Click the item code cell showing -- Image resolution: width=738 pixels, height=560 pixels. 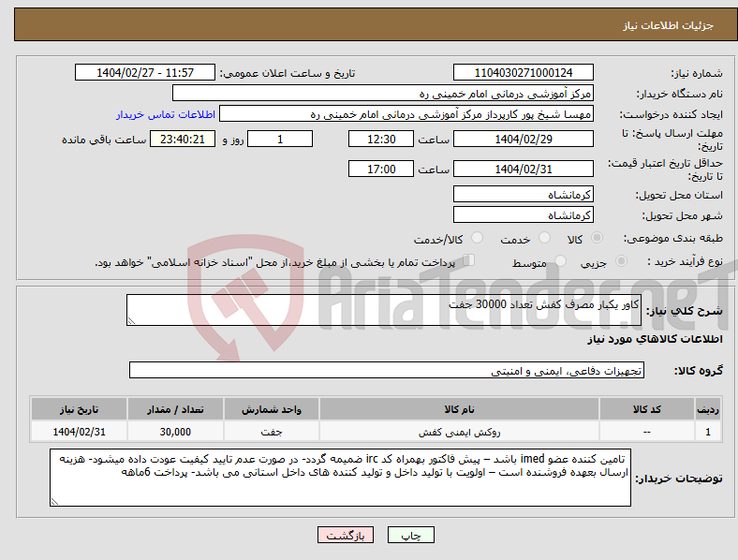tap(647, 432)
